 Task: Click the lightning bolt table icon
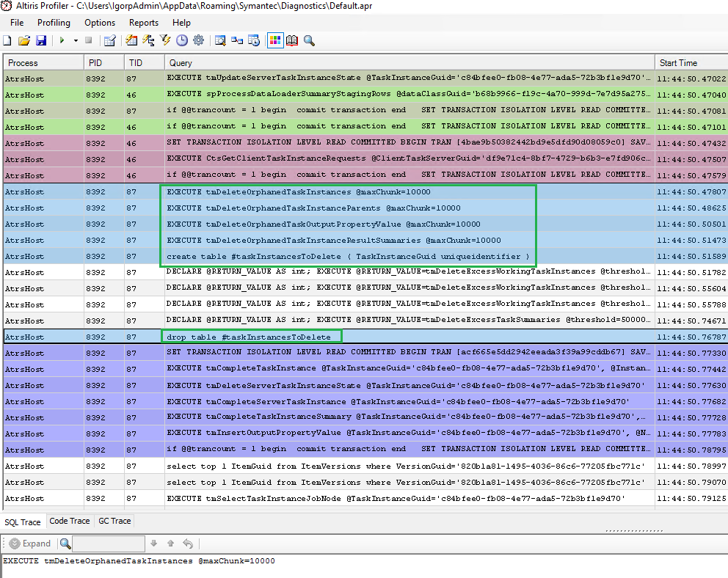point(132,41)
